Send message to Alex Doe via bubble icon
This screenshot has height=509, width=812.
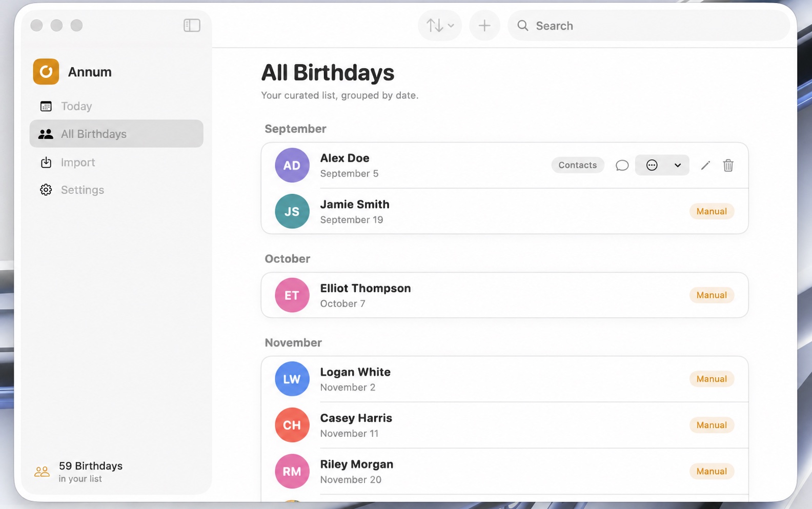click(622, 165)
